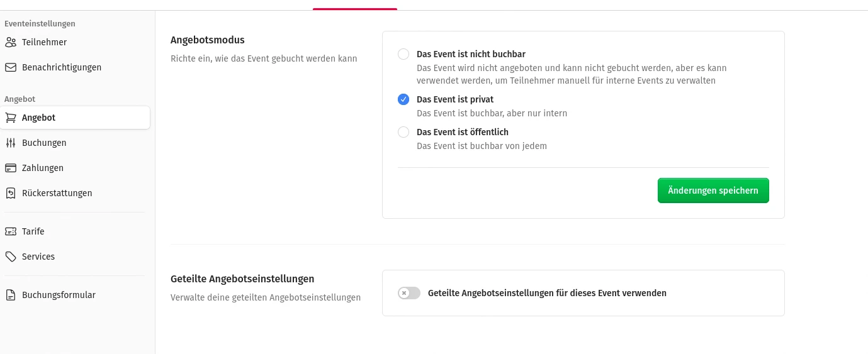The height and width of the screenshot is (354, 868).
Task: Select 'Das Event ist nicht buchbar' radio
Action: (403, 54)
